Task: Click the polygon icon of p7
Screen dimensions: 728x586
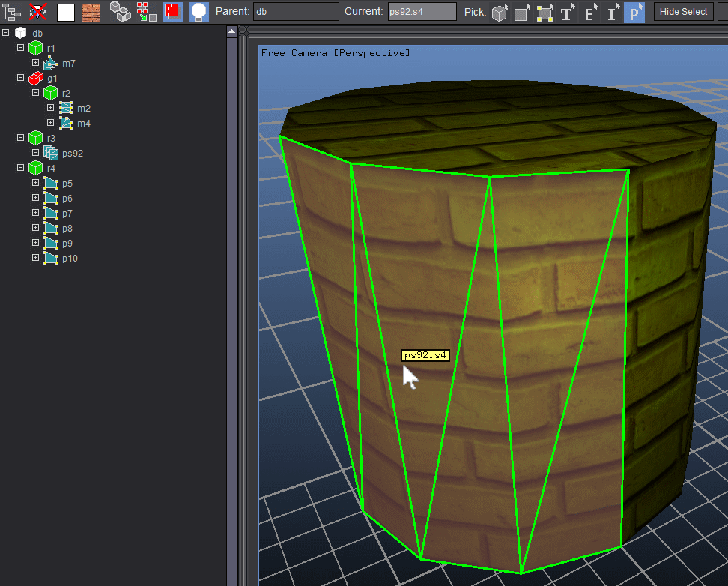Action: click(x=51, y=213)
